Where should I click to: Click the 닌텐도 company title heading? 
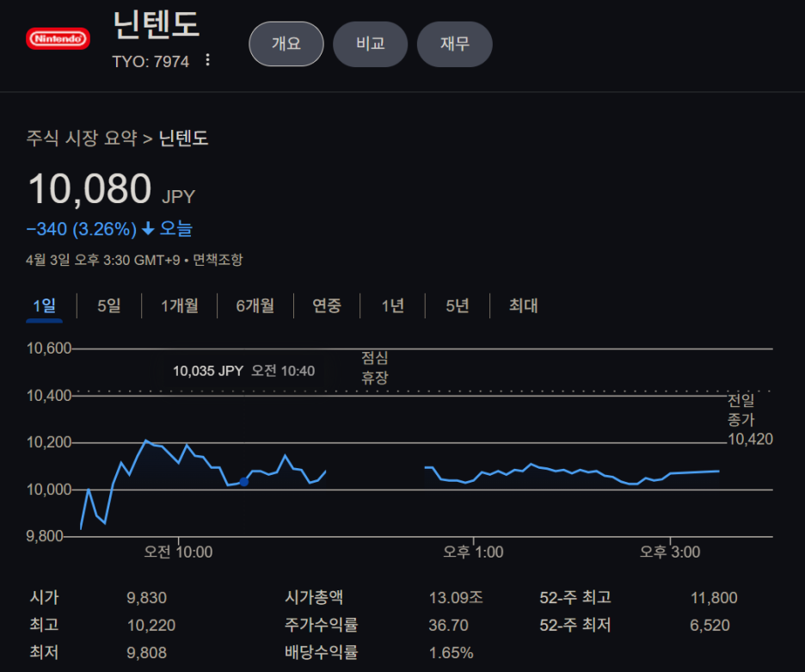pos(156,24)
